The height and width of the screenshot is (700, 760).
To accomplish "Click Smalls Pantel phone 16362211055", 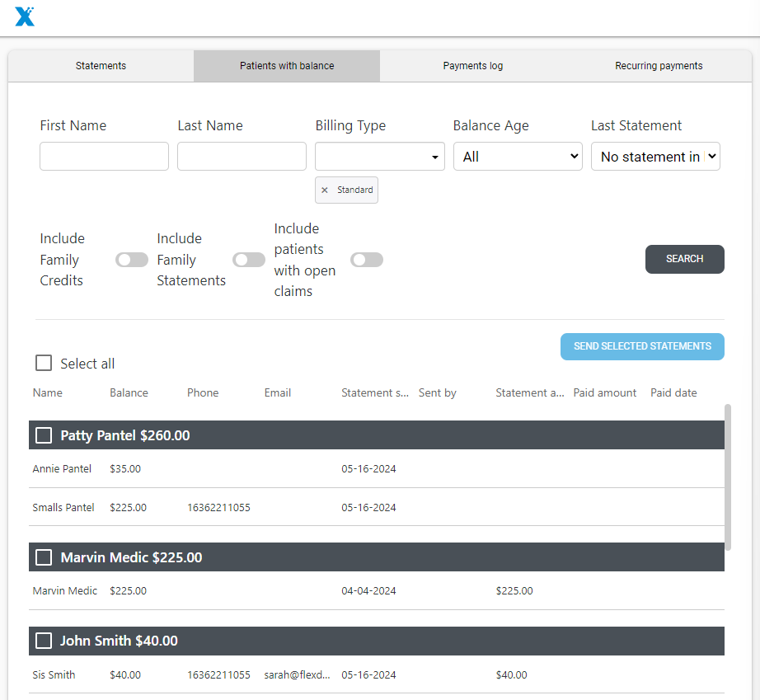I will point(218,508).
